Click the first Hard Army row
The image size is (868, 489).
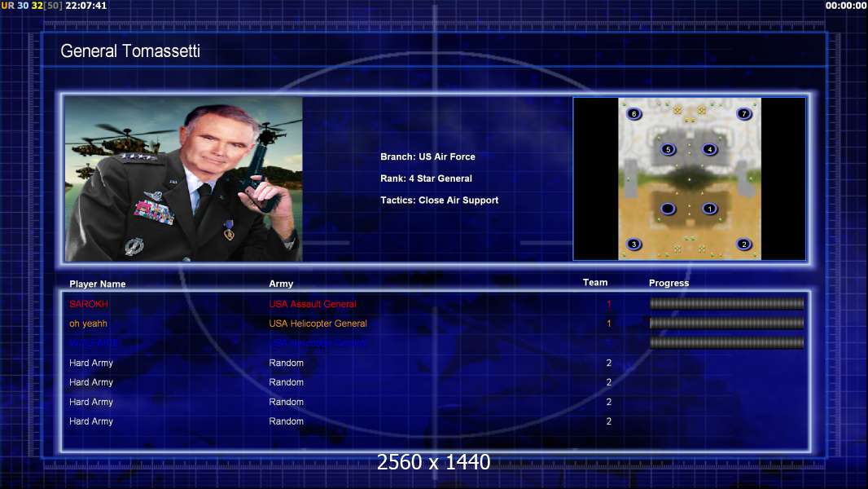coord(436,363)
